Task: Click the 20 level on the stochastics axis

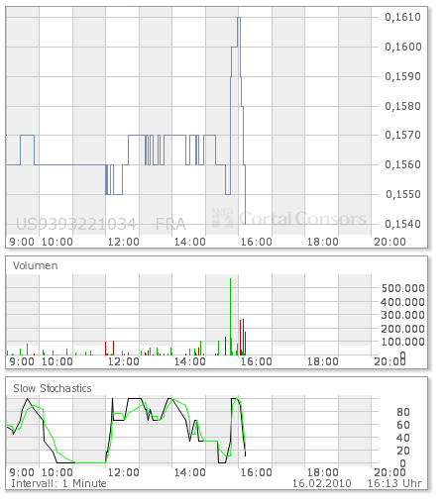Action: (403, 451)
